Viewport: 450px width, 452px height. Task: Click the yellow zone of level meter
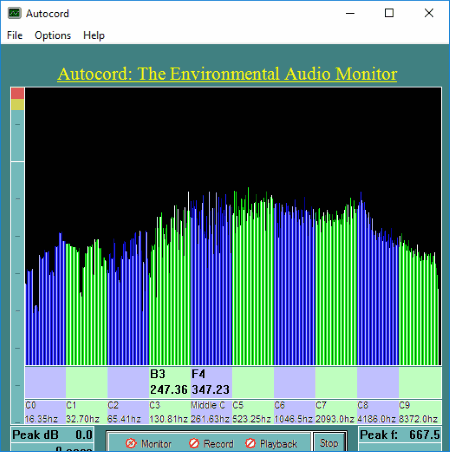(17, 105)
